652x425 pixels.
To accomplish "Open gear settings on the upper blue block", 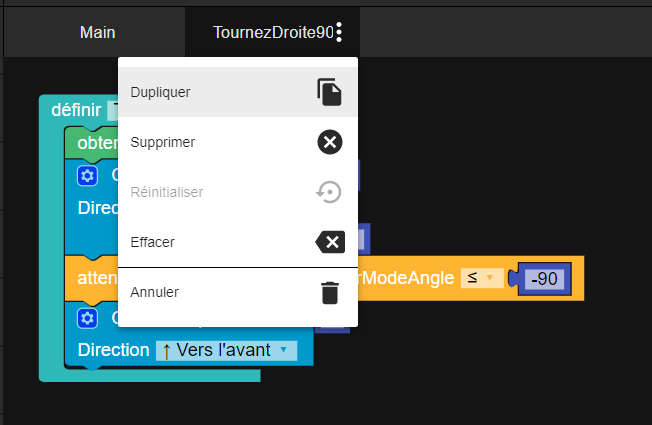I will 88,176.
